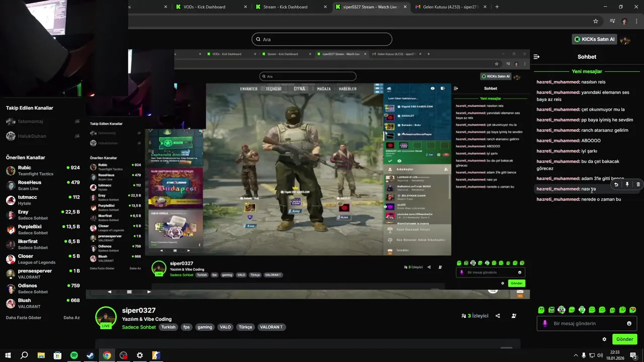Viewport: 644px width, 362px height.
Task: Open File Explorer from taskbar
Action: [41, 355]
